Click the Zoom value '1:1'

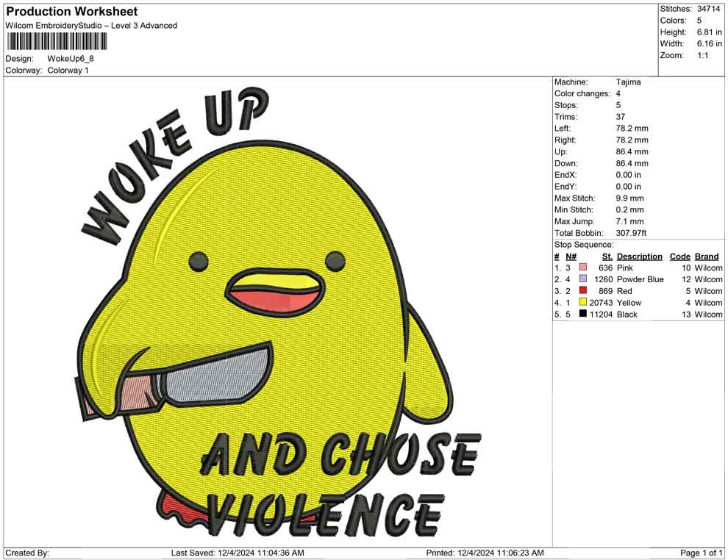pyautogui.click(x=702, y=55)
